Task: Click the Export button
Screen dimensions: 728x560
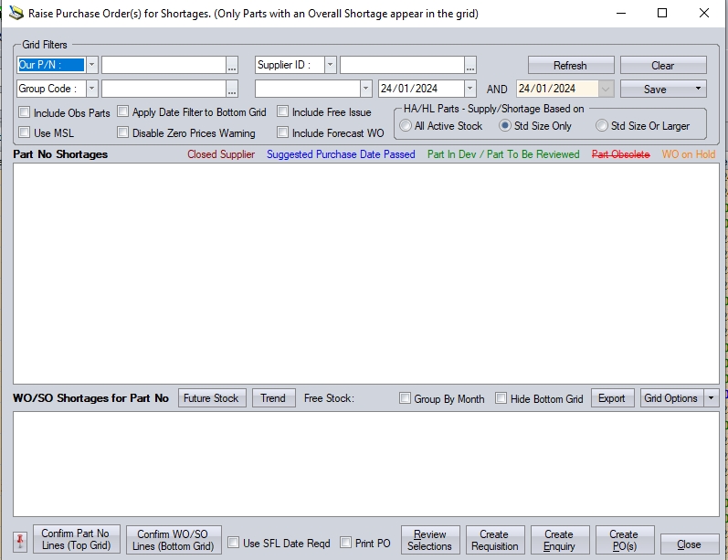Action: (x=612, y=398)
